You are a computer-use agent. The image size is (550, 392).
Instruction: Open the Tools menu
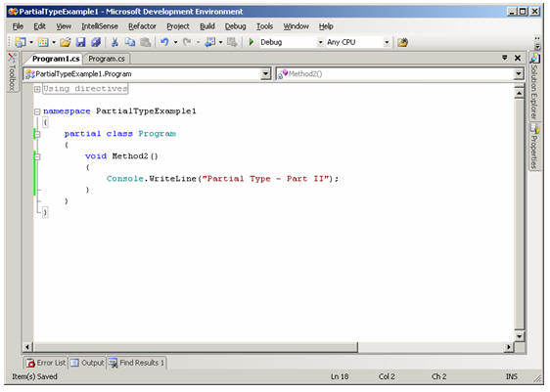pyautogui.click(x=264, y=26)
